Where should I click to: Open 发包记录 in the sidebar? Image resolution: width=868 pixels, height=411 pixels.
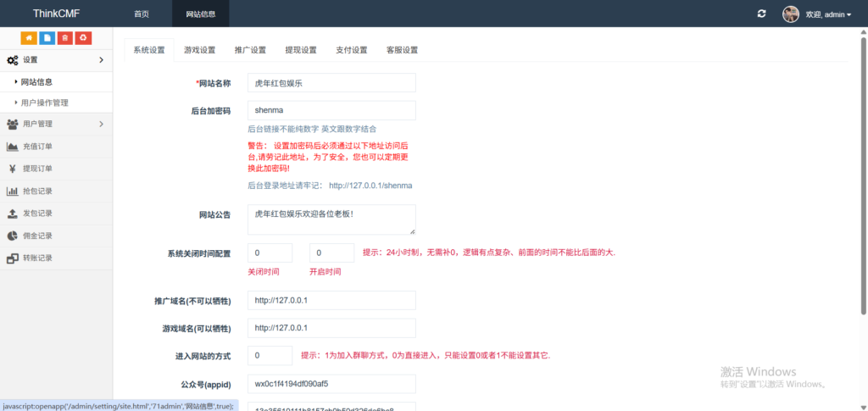[x=37, y=214]
